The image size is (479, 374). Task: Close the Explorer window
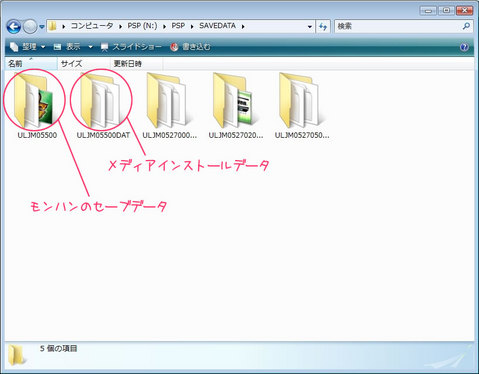click(464, 10)
